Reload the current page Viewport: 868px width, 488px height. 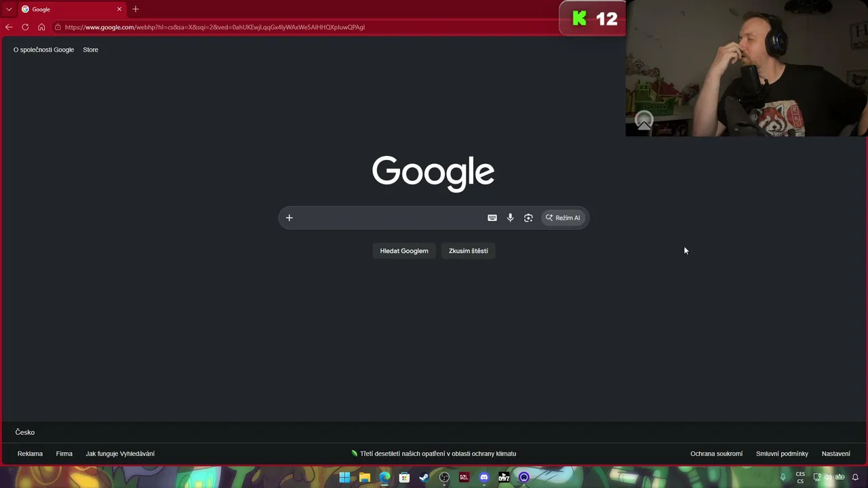[25, 27]
